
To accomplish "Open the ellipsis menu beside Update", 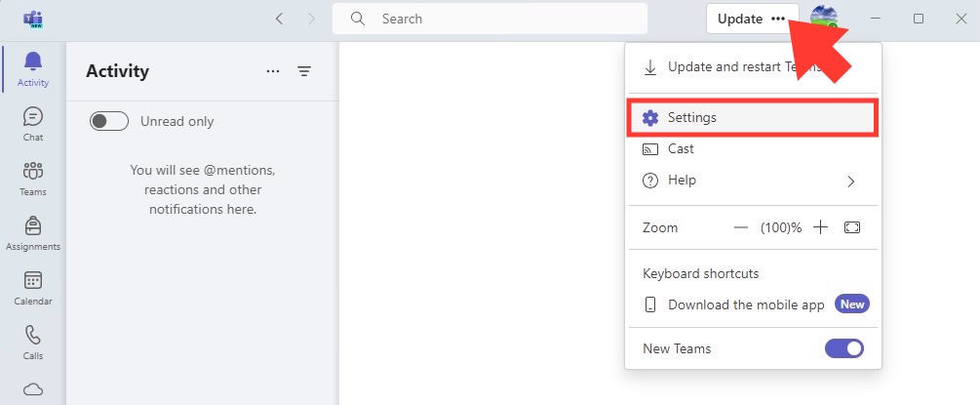I will point(777,19).
